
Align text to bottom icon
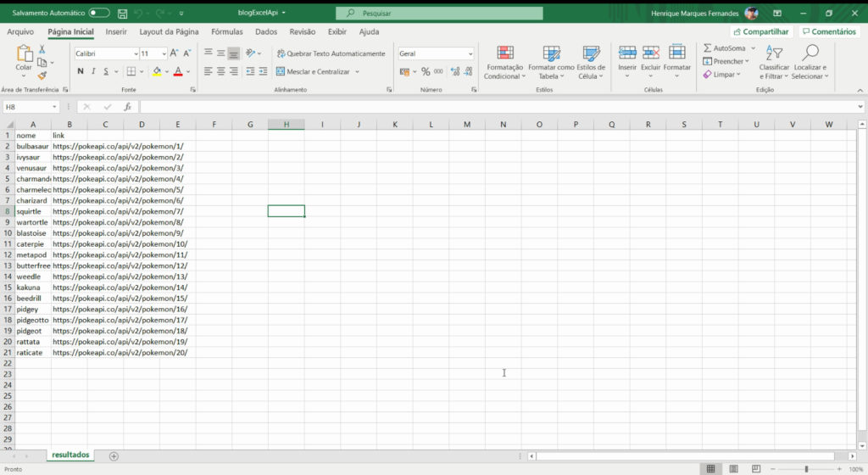[x=234, y=53]
